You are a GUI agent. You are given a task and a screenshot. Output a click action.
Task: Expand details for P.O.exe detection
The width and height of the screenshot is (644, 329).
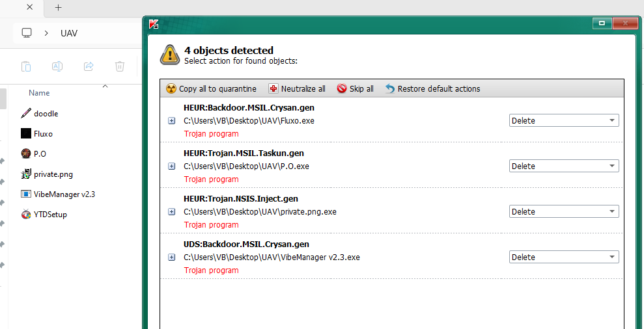tap(172, 166)
